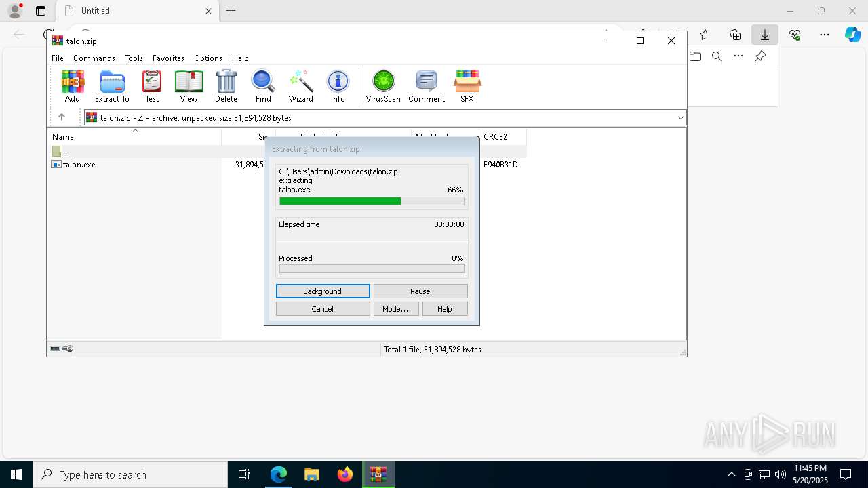Screen dimensions: 868x488
Task: Show archive Info
Action: (x=338, y=86)
